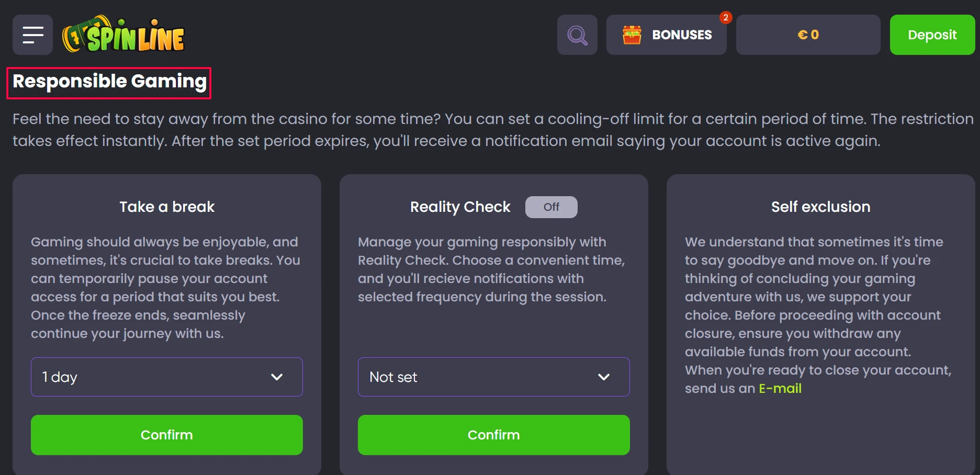Confirm the Take a break setting
This screenshot has width=980, height=475.
[x=167, y=435]
